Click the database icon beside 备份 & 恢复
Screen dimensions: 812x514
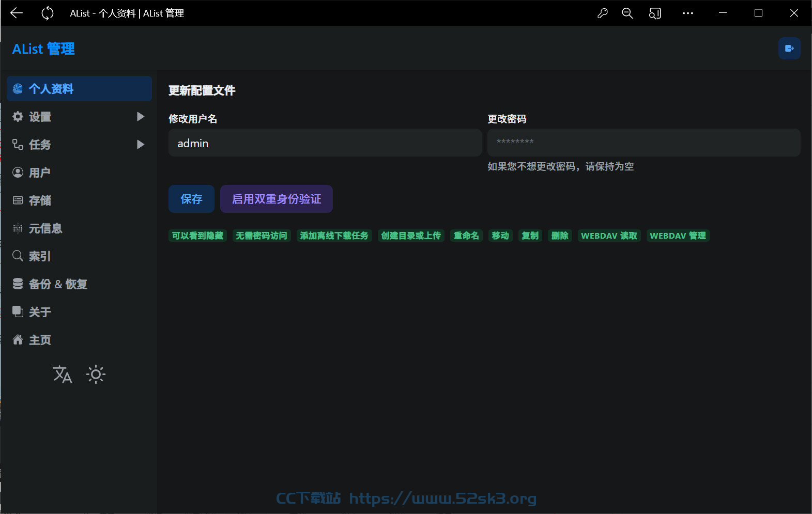(x=18, y=284)
